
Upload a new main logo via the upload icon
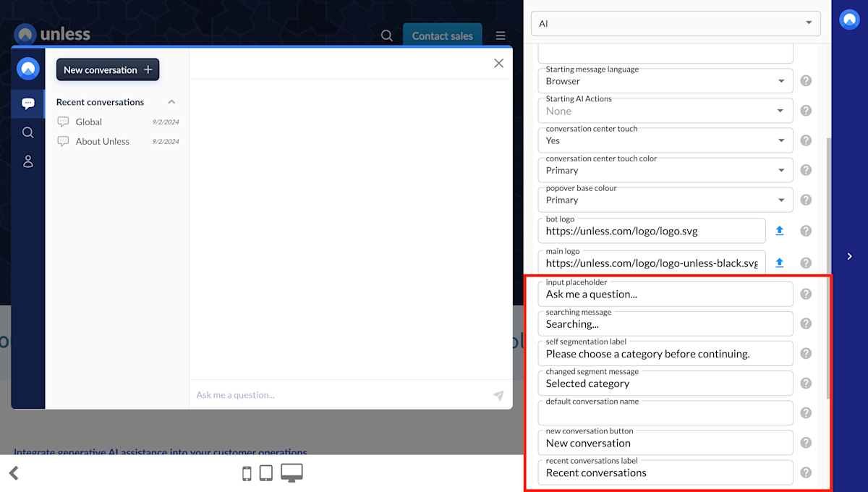pyautogui.click(x=780, y=263)
